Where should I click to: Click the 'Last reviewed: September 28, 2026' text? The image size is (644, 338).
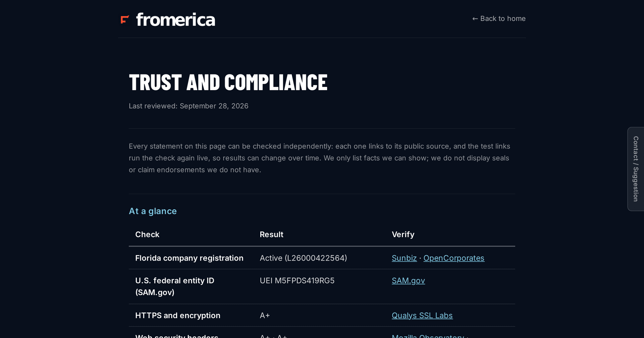click(x=189, y=106)
